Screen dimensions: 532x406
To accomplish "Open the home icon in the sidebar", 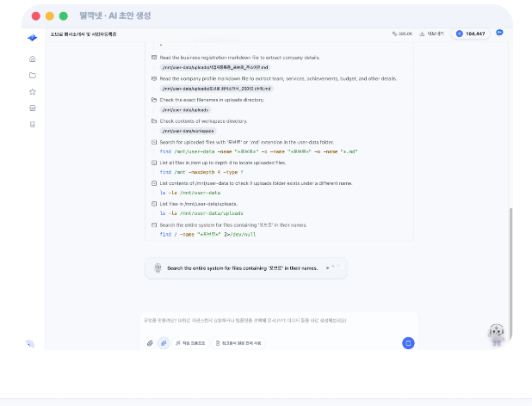I will click(x=33, y=59).
